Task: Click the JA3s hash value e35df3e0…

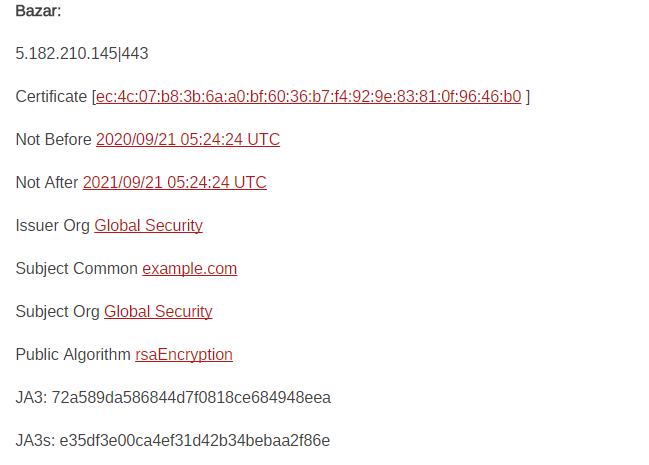Action: pos(195,441)
